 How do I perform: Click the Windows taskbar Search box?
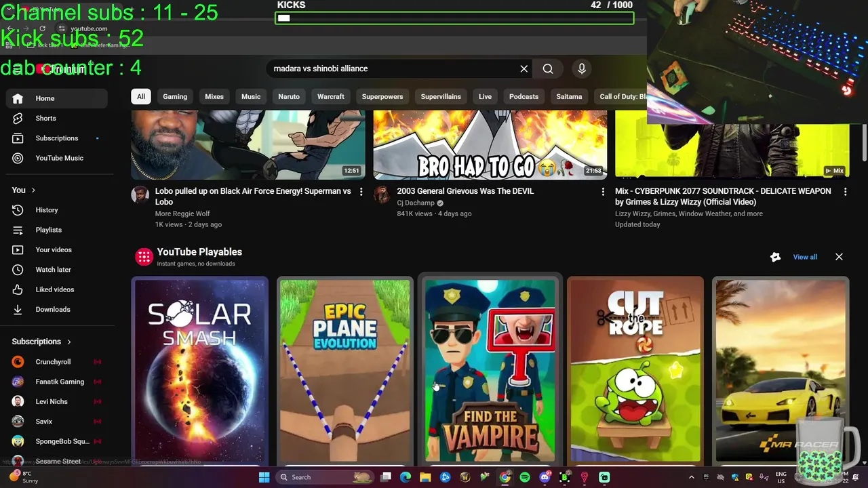(x=325, y=477)
